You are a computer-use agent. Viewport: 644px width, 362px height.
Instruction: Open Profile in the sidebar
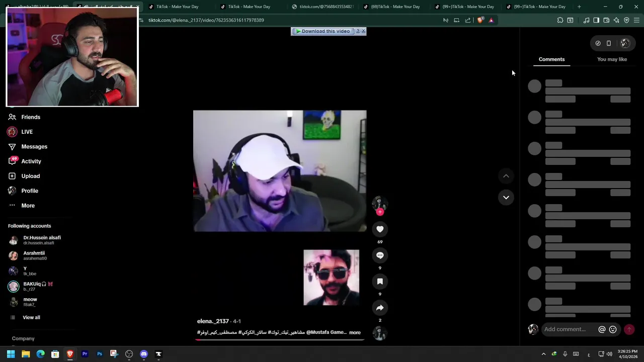(23, 191)
